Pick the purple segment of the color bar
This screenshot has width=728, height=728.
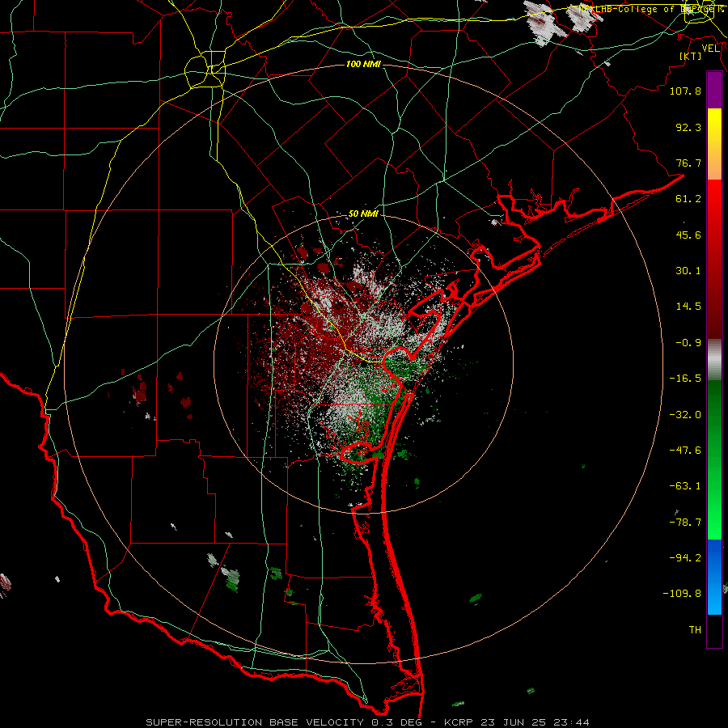tap(714, 90)
